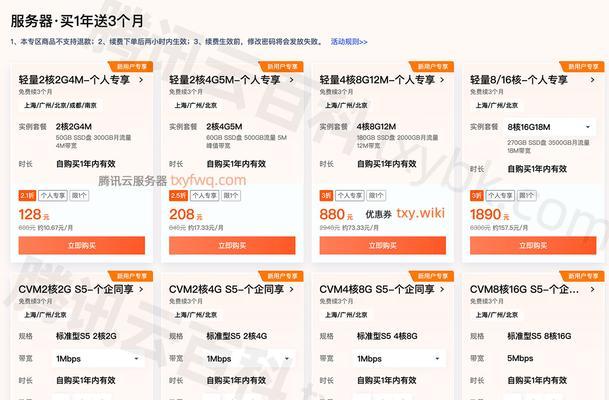Click the CVM2核4G S5-个企同享 card title
Screen dimensions: 609x400
226,289
